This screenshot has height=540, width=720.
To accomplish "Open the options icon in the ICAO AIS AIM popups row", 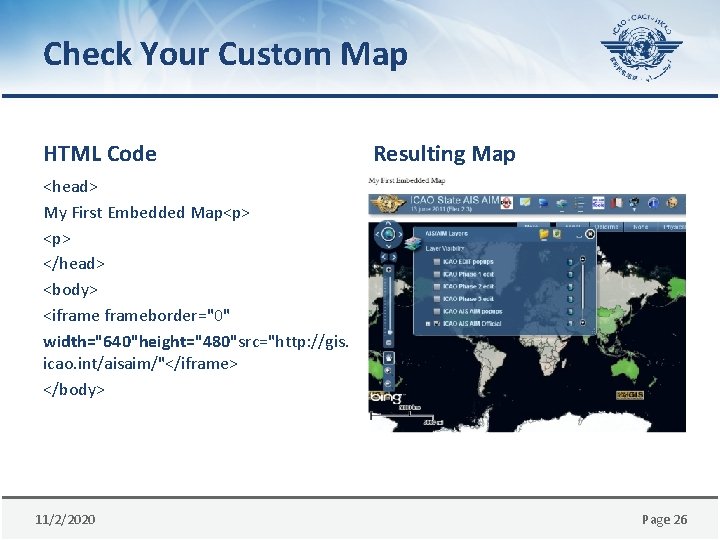I will tap(570, 311).
